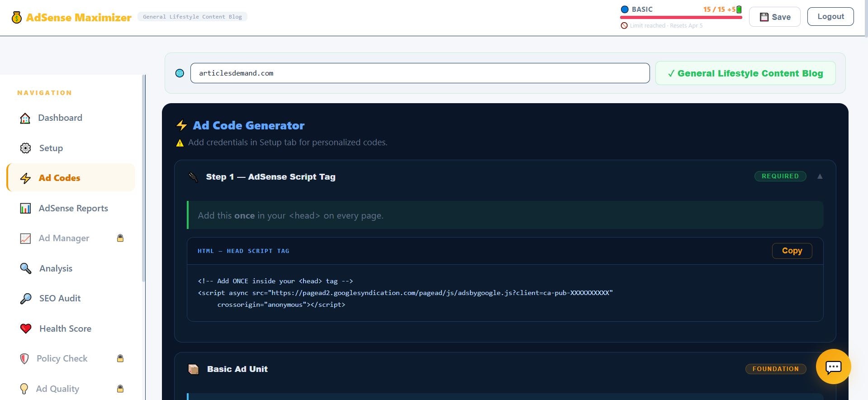The image size is (868, 400).
Task: Go to the Setup section
Action: click(71, 148)
